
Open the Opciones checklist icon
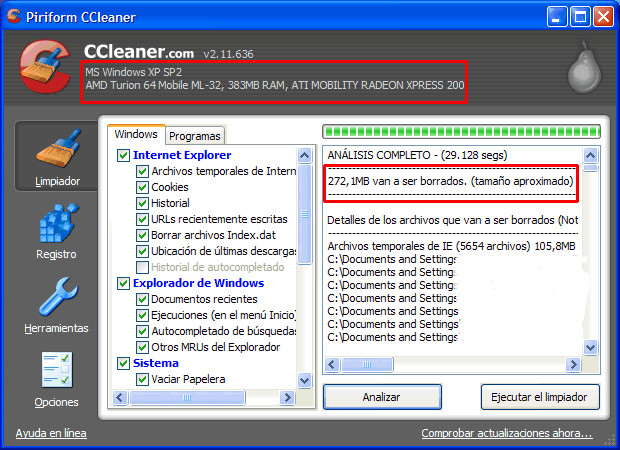(x=57, y=370)
